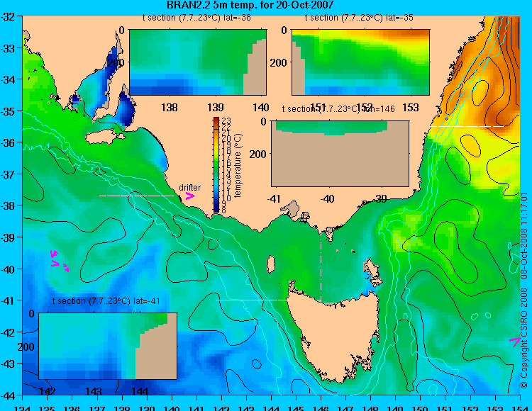
Task: Click the magenta drifter arrow beside the 'drifter' label
Action: (x=189, y=196)
